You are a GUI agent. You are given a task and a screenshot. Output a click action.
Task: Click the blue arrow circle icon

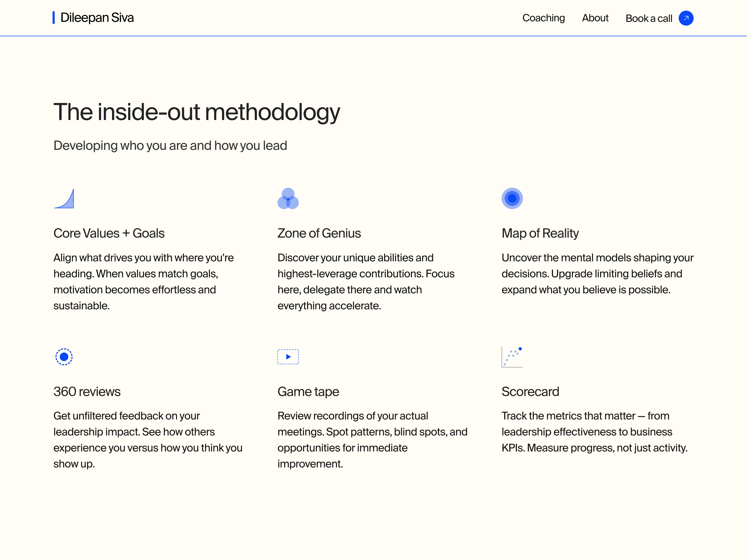click(686, 18)
